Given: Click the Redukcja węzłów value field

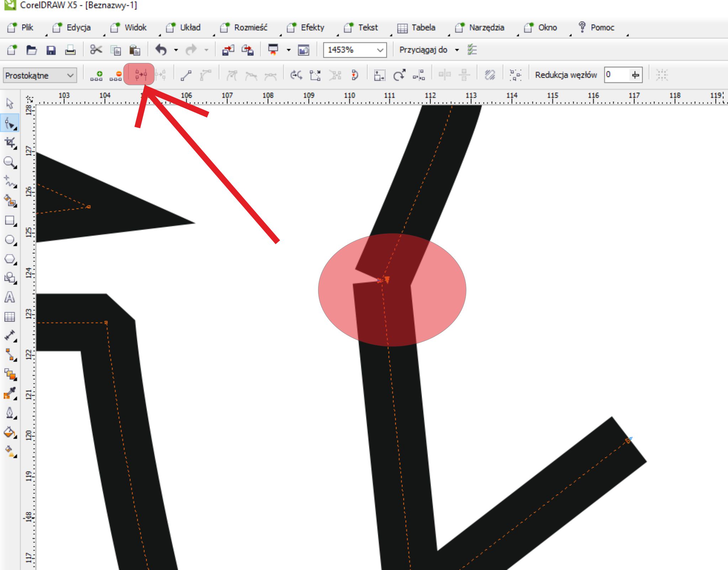Looking at the screenshot, I should pos(617,75).
